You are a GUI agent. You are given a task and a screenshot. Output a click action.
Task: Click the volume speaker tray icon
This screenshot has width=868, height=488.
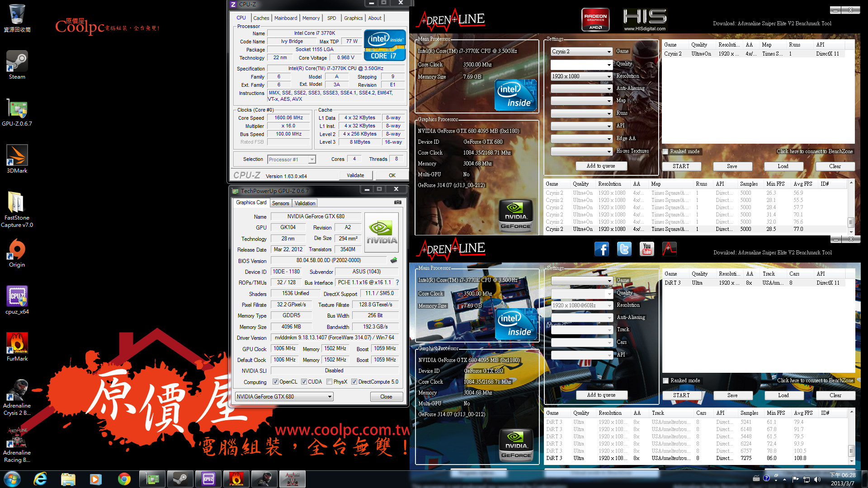coord(817,479)
